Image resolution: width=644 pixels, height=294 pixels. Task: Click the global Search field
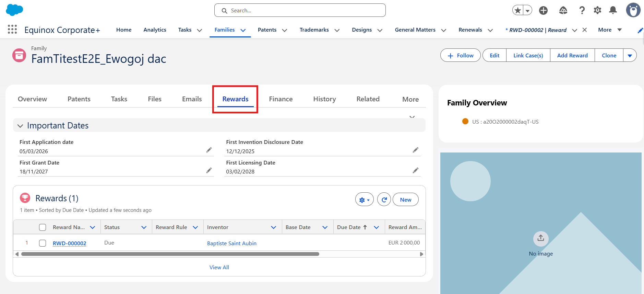point(300,10)
